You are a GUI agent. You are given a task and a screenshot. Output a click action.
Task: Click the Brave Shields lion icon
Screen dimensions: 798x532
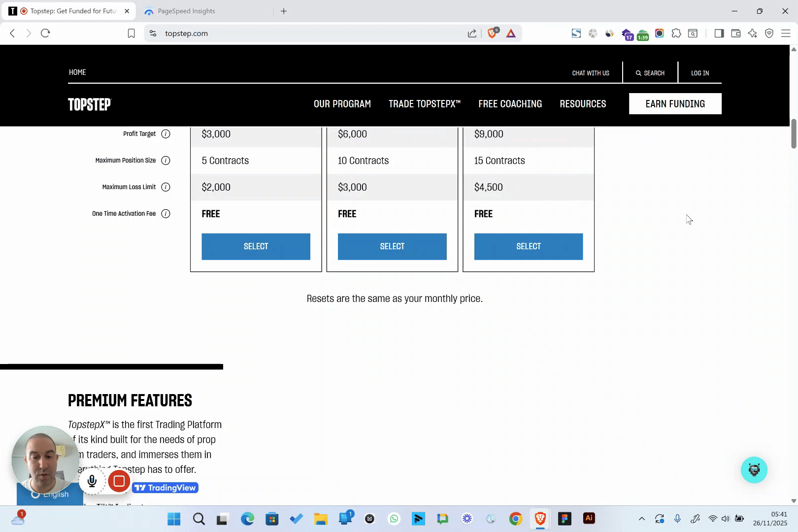tap(492, 33)
